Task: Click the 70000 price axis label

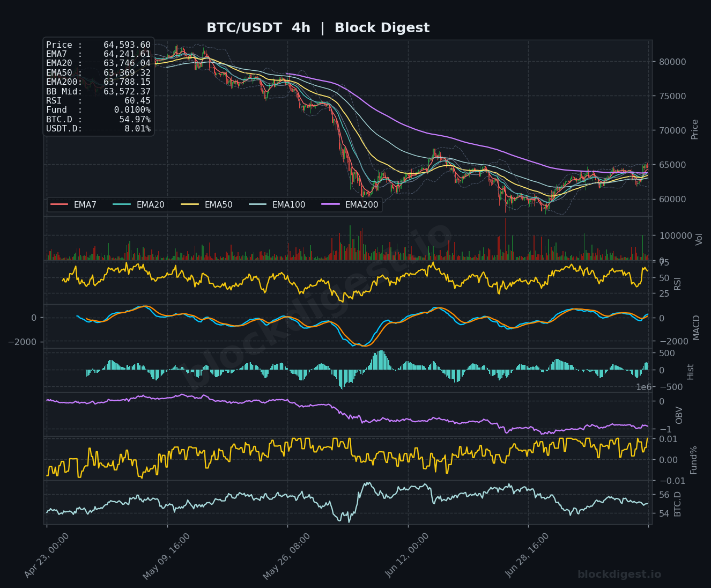Action: (x=672, y=130)
